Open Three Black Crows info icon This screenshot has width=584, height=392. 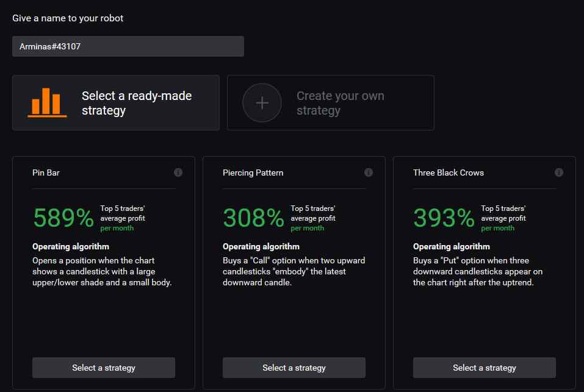558,172
